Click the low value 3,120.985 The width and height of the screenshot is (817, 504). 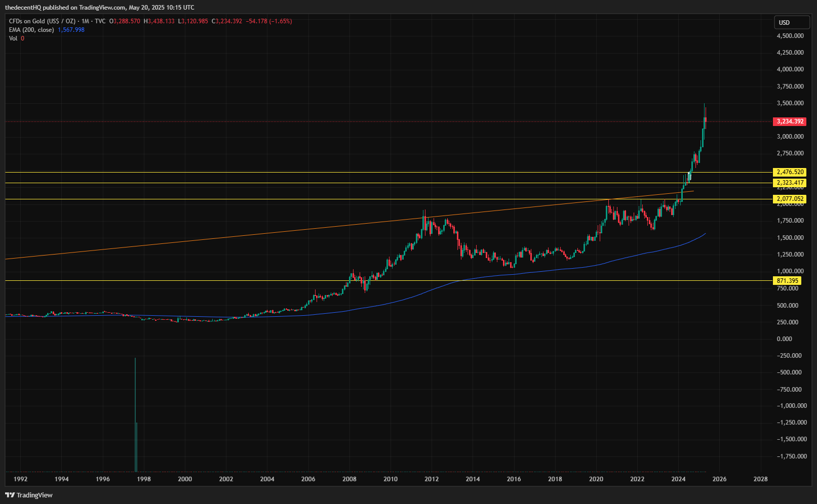pyautogui.click(x=194, y=21)
